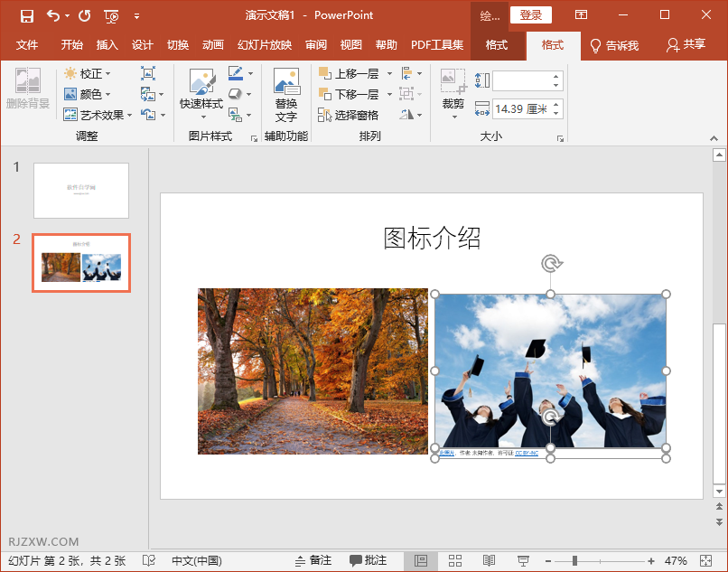Toggle the Comments (批注) pane
The image size is (728, 572).
click(368, 559)
